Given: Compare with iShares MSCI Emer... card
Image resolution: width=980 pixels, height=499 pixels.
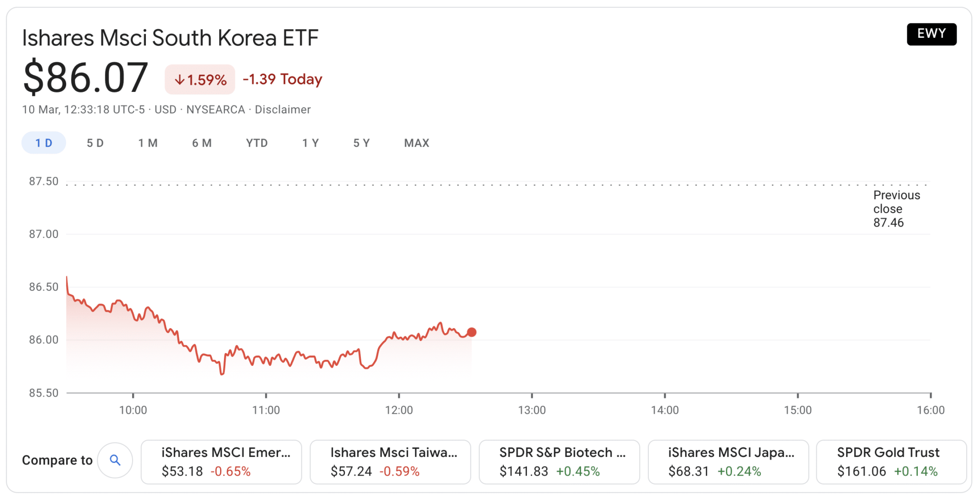Looking at the screenshot, I should tap(221, 462).
